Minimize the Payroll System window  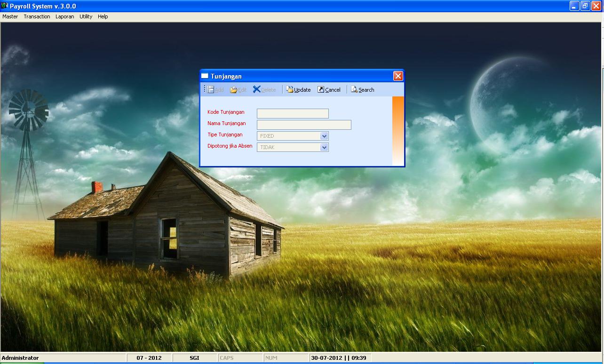point(574,6)
